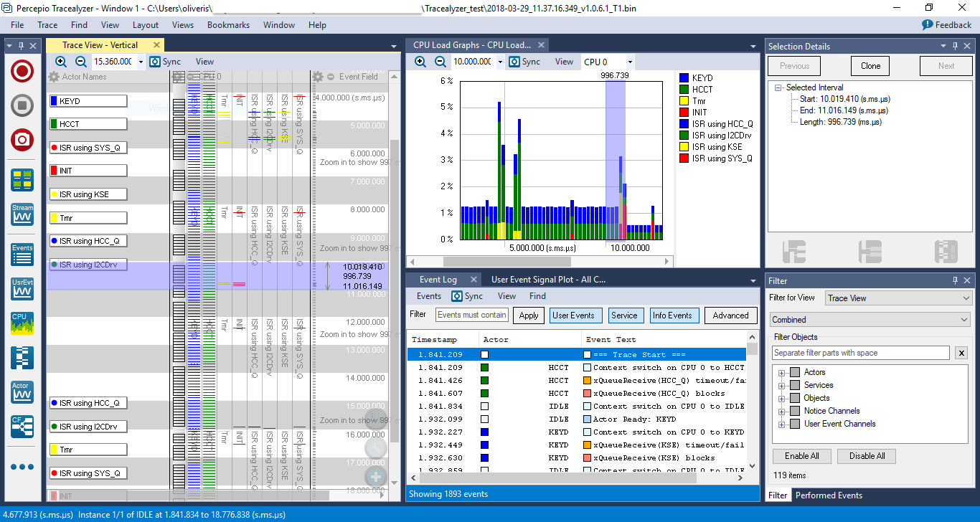Screen dimensions: 980x522
Task: Collapse the Event Field column minus toggle
Action: click(x=331, y=77)
